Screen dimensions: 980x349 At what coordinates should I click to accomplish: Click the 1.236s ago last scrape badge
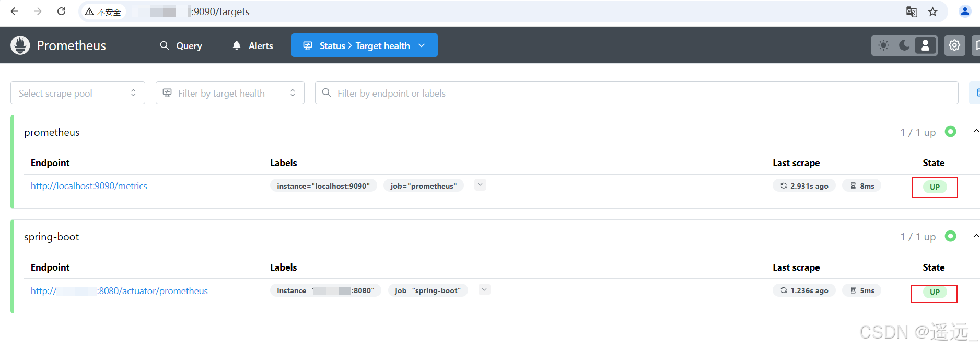[804, 290]
